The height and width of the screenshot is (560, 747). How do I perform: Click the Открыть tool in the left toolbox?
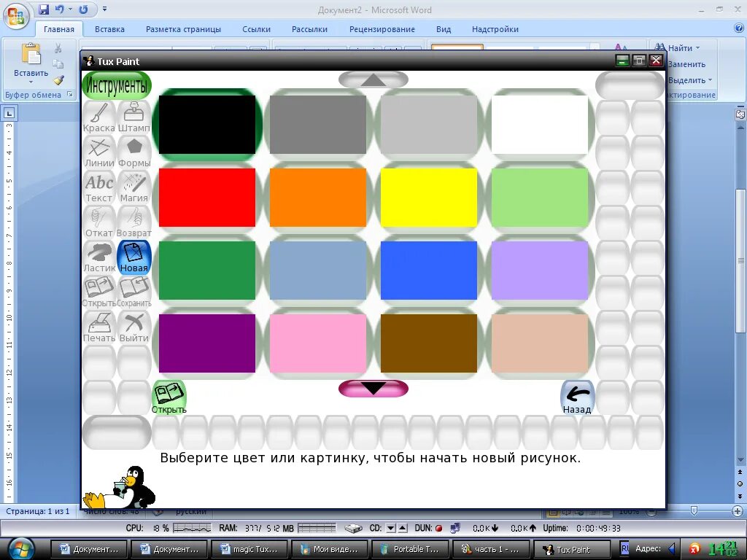tap(99, 292)
